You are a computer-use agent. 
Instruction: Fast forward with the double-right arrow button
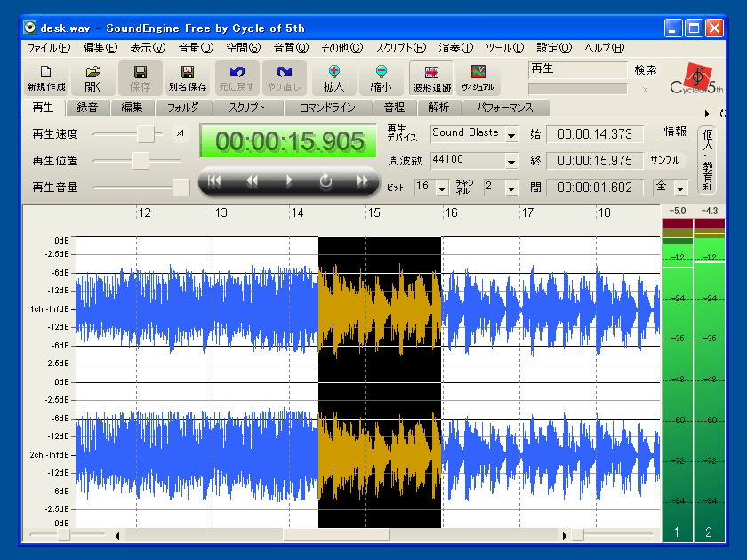[363, 181]
